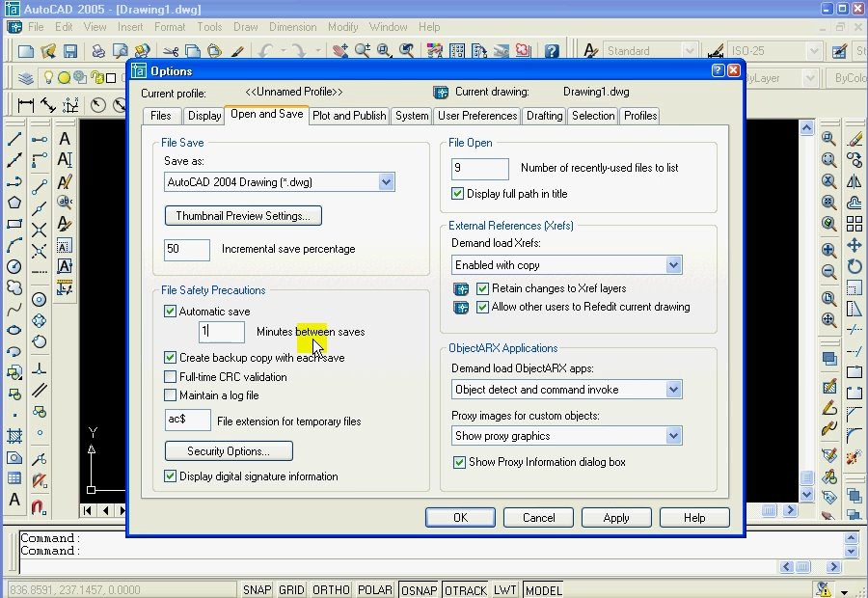
Task: Toggle Display digital signature information
Action: pos(170,476)
